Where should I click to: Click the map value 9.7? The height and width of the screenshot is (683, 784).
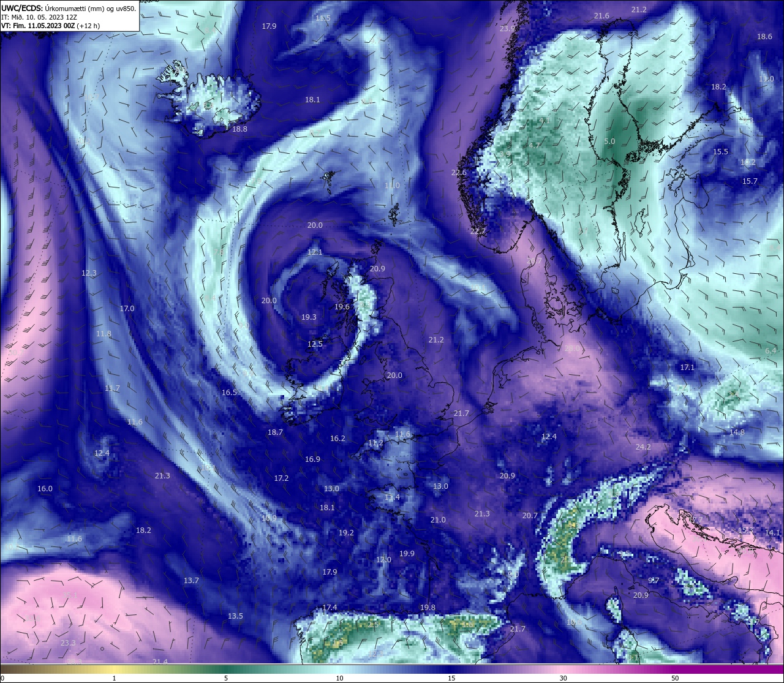click(654, 580)
